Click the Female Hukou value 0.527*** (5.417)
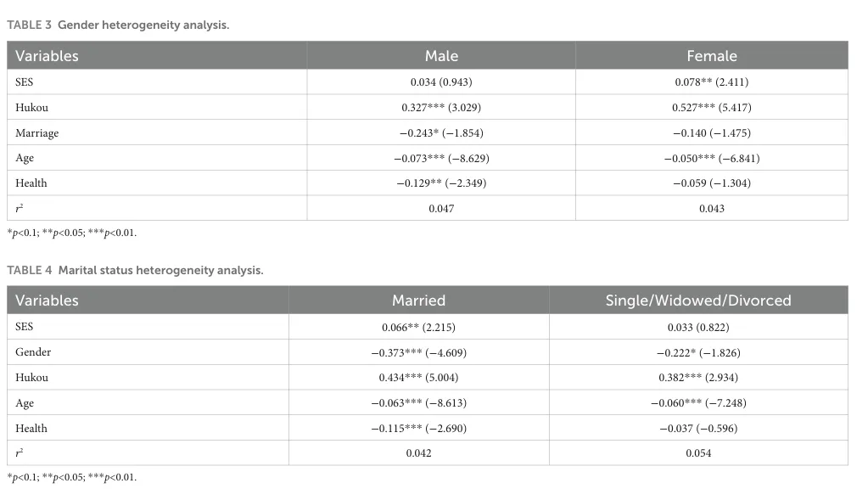Screen dimensions: 868x500 711,108
